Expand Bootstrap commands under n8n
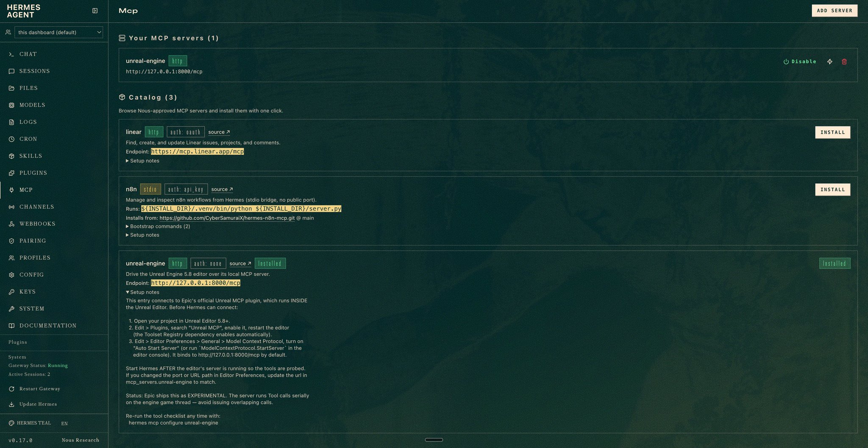The width and height of the screenshot is (868, 448). pyautogui.click(x=158, y=227)
